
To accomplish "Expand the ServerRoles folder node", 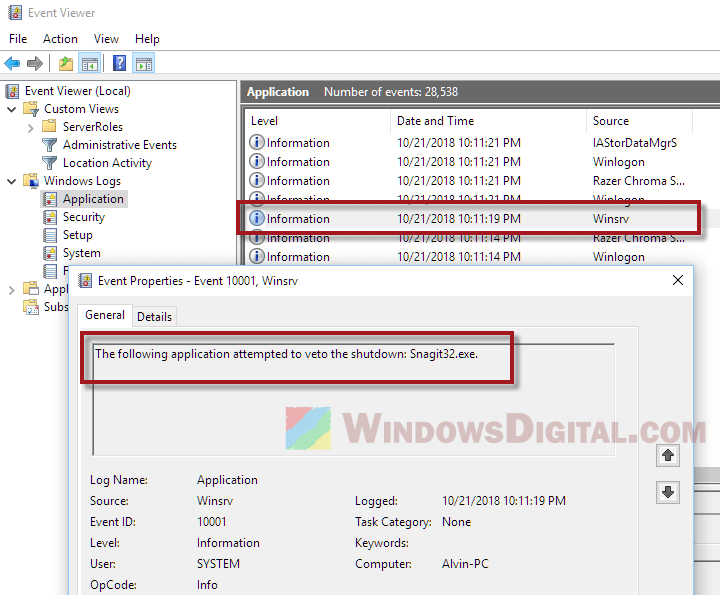I will (31, 128).
